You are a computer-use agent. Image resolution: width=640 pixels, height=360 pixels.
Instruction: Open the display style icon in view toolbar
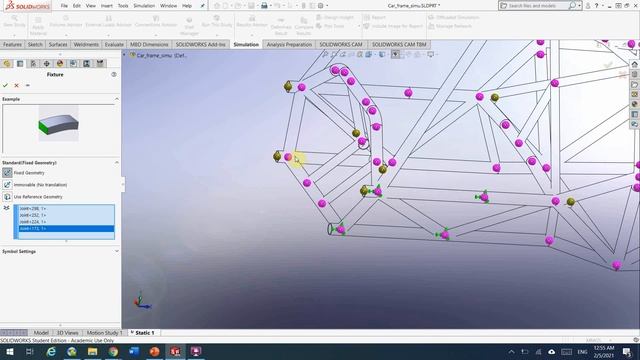click(x=382, y=54)
